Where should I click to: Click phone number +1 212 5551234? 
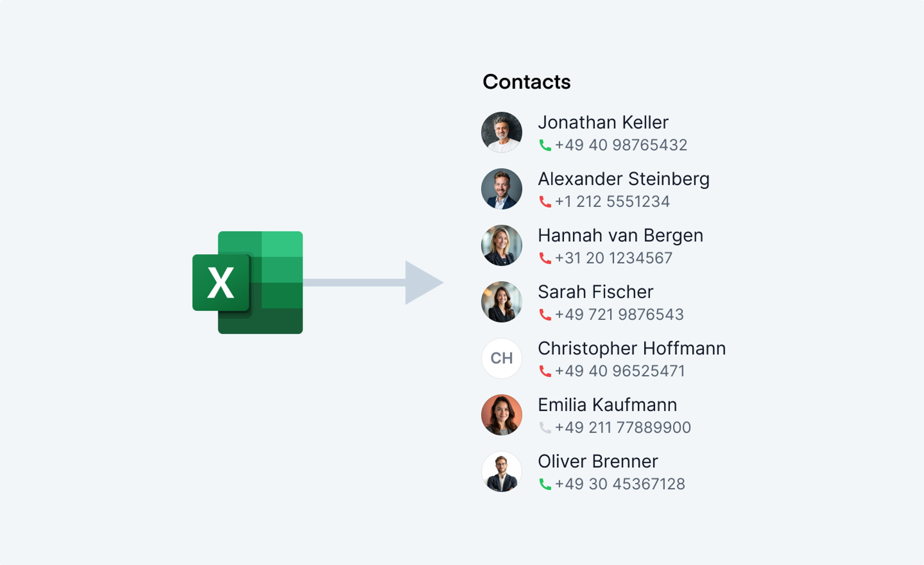coord(612,202)
